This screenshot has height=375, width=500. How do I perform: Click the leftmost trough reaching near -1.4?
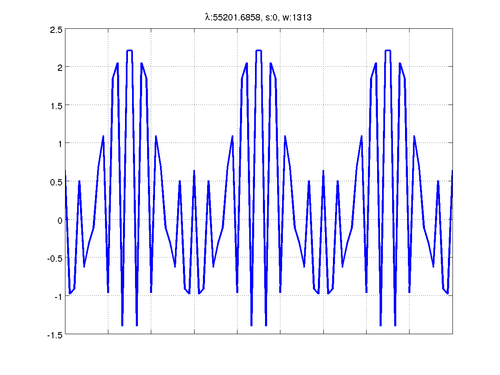(x=122, y=325)
